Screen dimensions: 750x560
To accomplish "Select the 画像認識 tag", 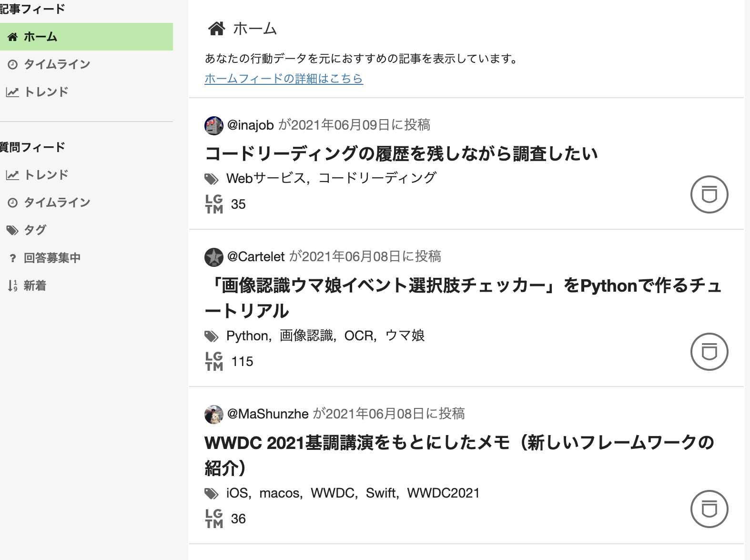I will [306, 336].
